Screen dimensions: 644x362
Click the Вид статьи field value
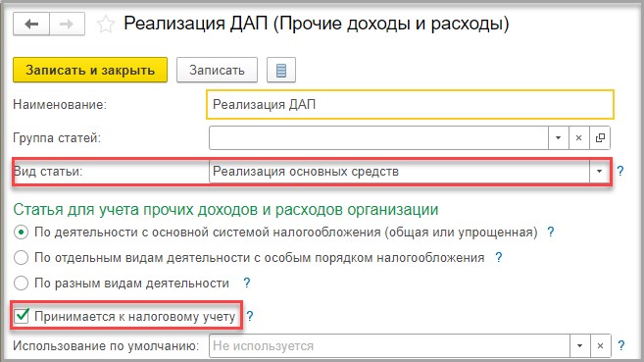tap(399, 171)
